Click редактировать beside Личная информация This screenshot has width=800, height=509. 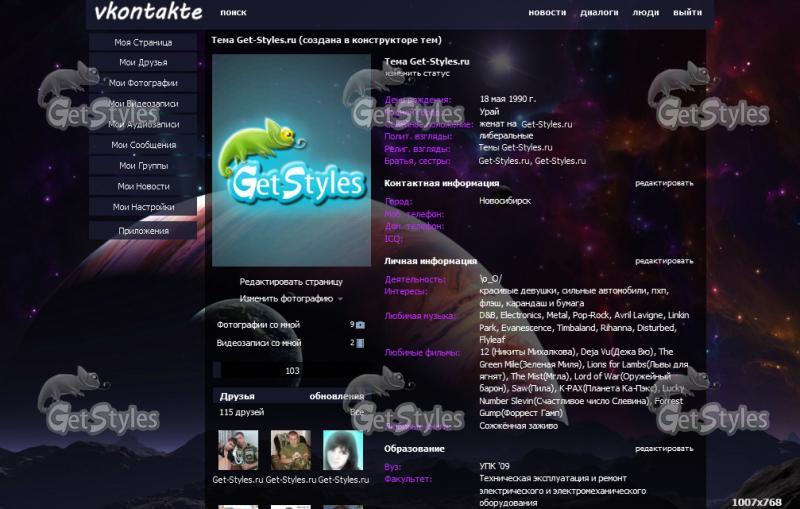point(664,261)
